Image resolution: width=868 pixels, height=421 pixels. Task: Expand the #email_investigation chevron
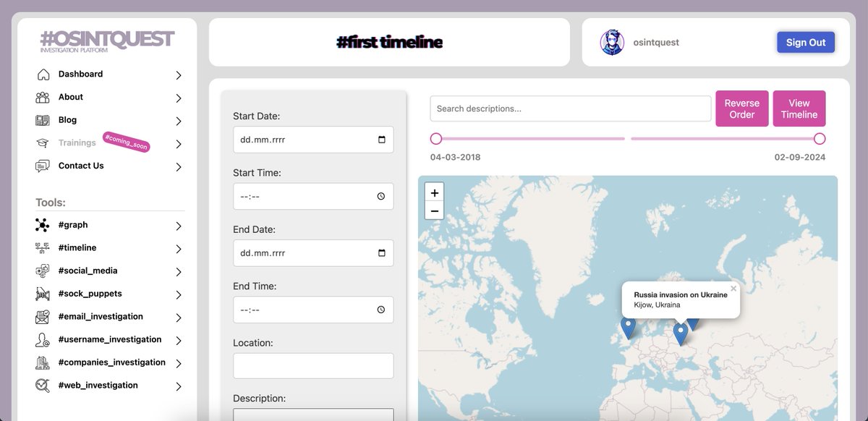[179, 318]
